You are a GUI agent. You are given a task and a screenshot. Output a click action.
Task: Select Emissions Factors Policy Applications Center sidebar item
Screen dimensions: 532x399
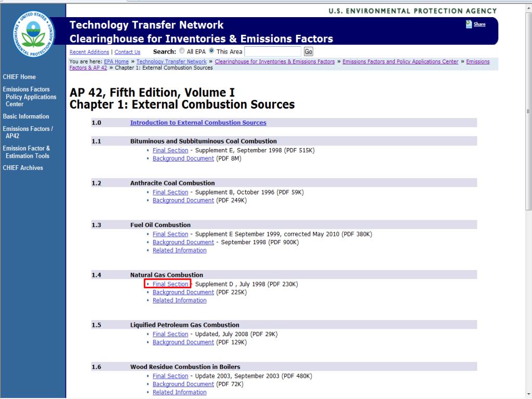click(30, 97)
